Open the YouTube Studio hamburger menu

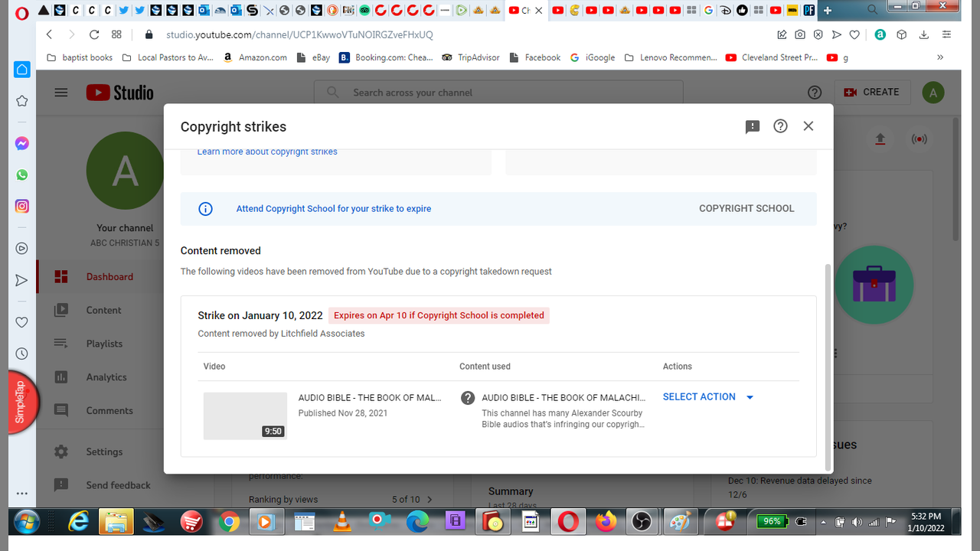point(61,93)
